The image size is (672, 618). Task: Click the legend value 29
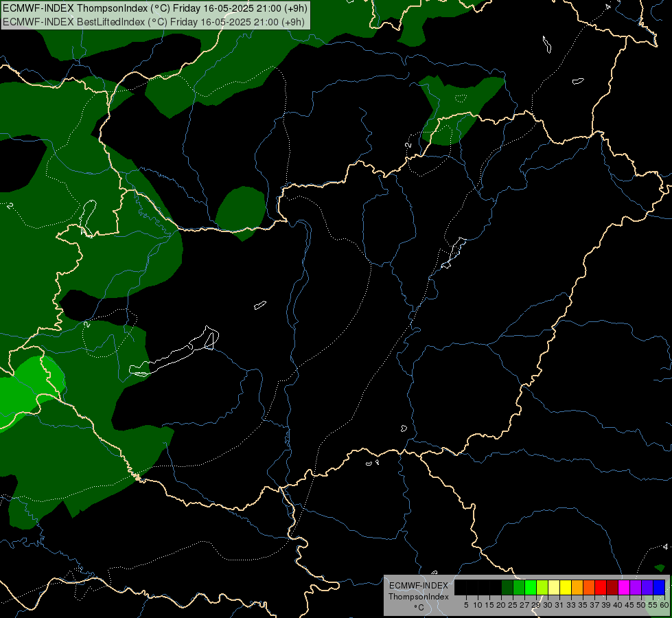[x=536, y=605]
